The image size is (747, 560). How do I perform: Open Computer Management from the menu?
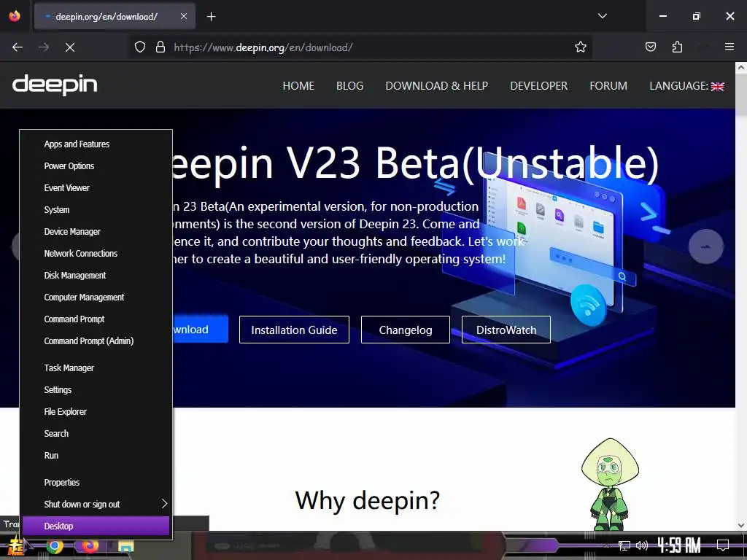click(x=96, y=297)
